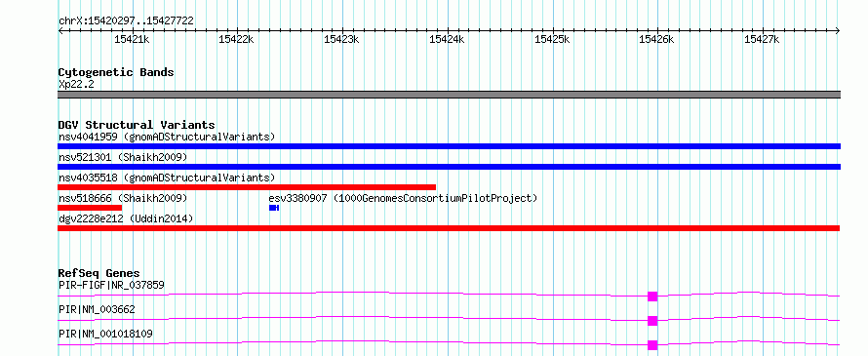The image size is (868, 356).
Task: Click the PIR|NM_001018109 gene label
Action: pos(105,334)
